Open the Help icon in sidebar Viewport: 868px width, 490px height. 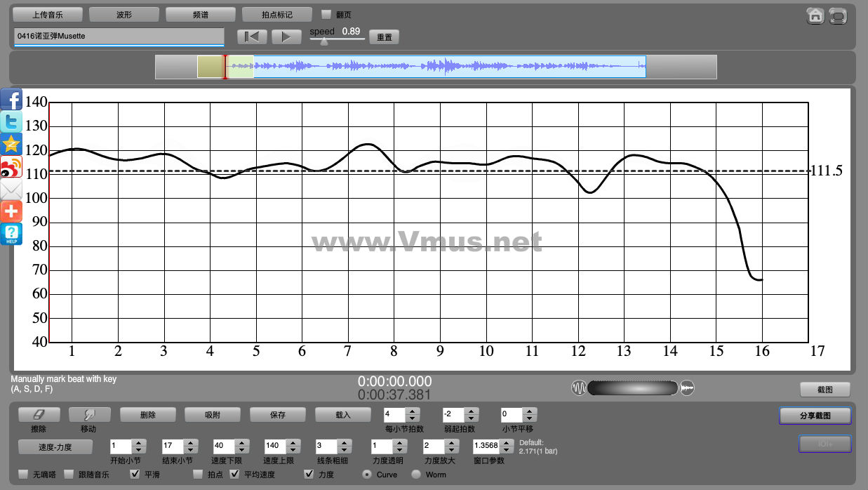coord(11,234)
